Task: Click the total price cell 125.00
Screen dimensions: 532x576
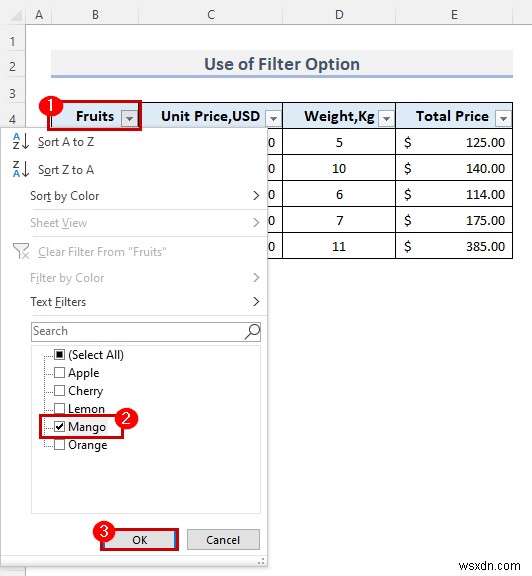Action: (x=454, y=142)
